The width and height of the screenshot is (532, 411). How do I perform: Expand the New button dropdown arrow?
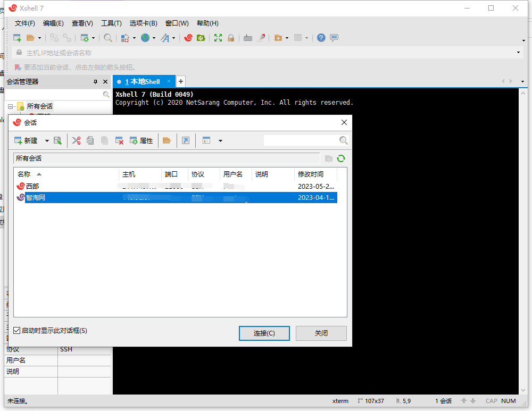[x=47, y=141]
